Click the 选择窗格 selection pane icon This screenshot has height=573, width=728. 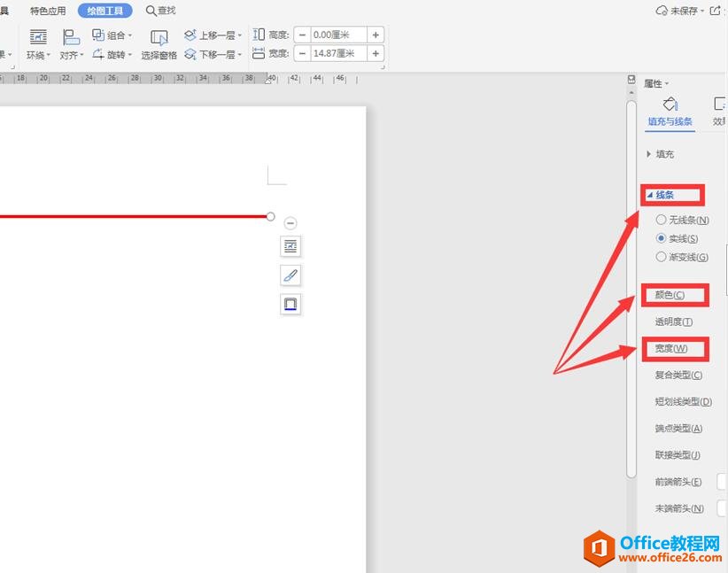[x=159, y=38]
